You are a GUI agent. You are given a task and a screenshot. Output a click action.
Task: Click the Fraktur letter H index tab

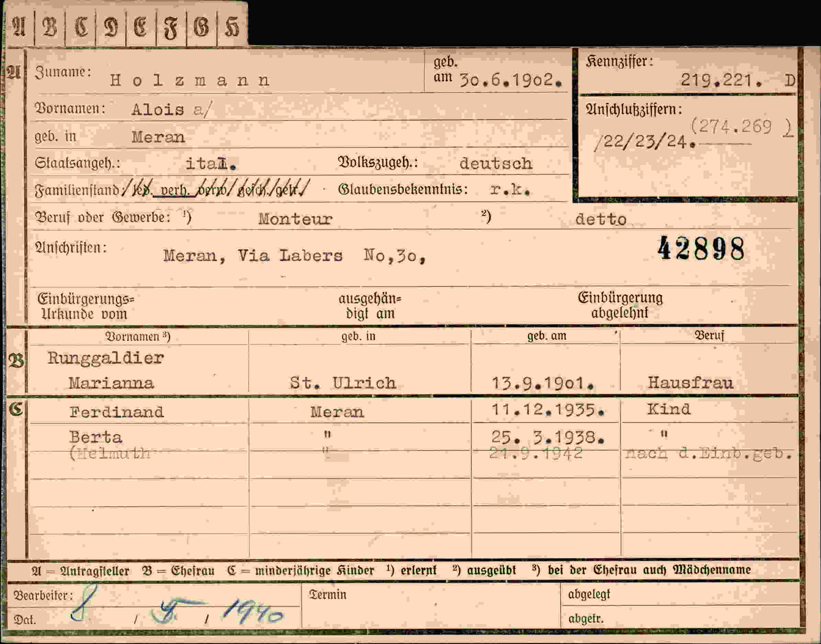232,27
